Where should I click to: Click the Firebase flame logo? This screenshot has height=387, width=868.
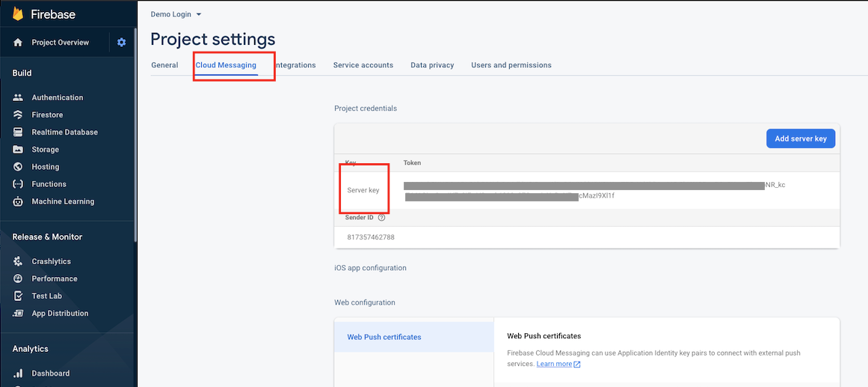[18, 14]
